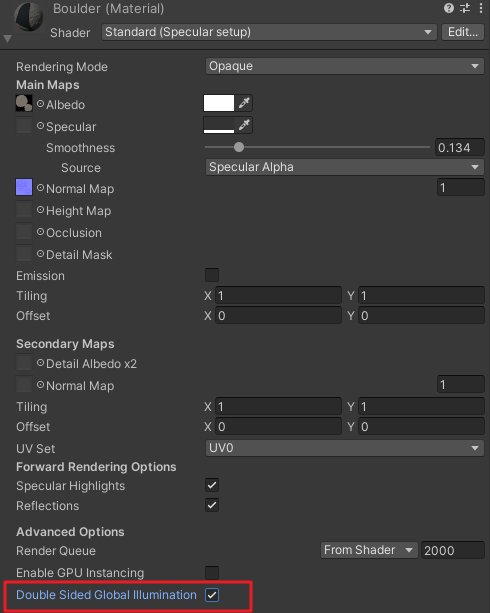Click the Specular color eyedropper

244,125
